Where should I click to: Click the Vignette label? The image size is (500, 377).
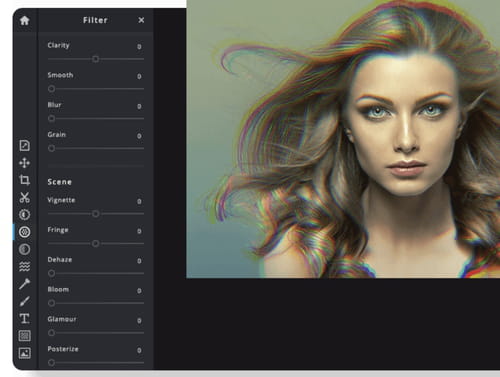pyautogui.click(x=61, y=200)
